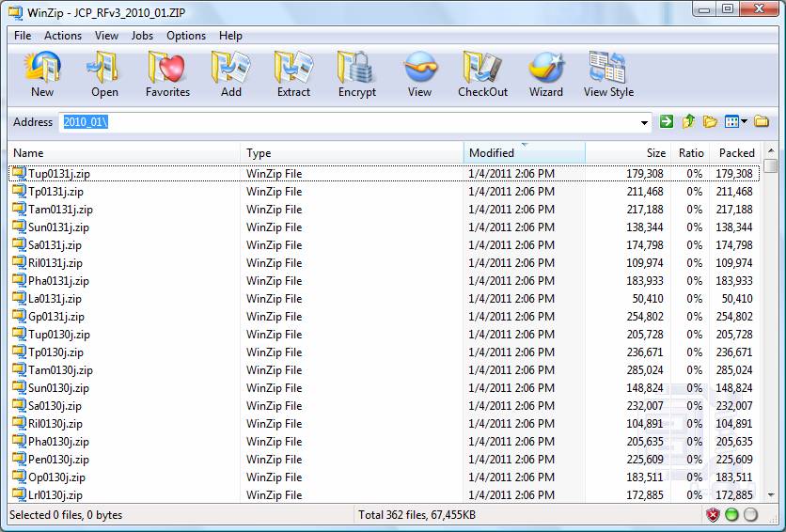
Task: Open the Actions menu
Action: [x=63, y=36]
